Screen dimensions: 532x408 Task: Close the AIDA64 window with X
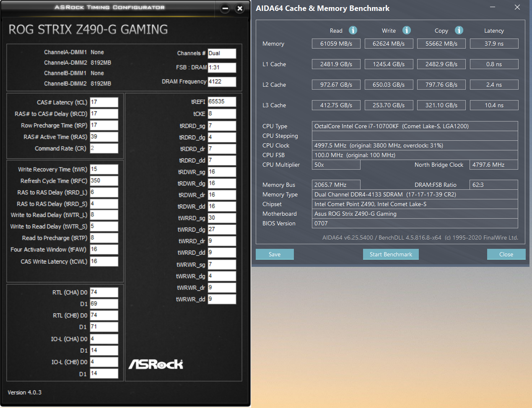(x=517, y=7)
